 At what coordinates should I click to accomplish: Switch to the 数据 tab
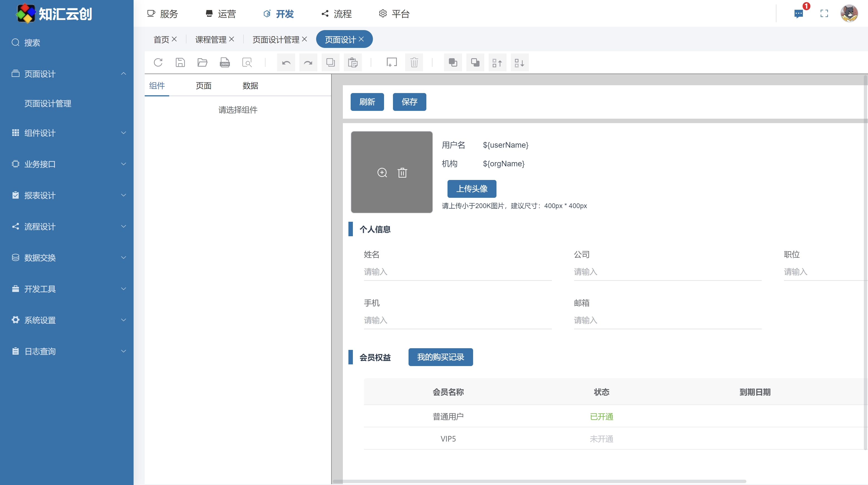point(250,86)
